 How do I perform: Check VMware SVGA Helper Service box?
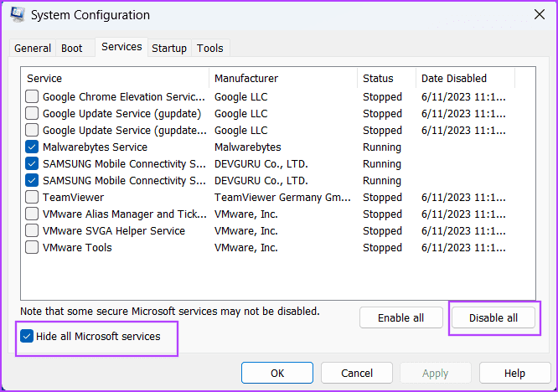click(32, 230)
